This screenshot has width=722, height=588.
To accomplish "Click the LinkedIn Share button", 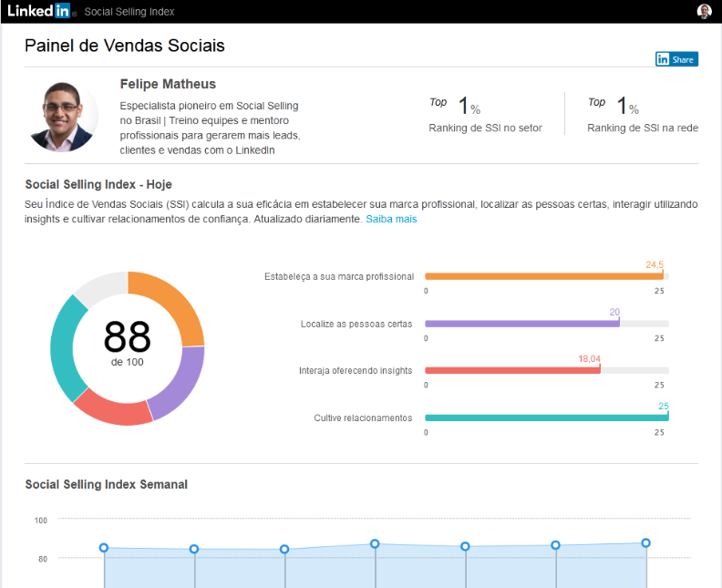I will tap(676, 59).
